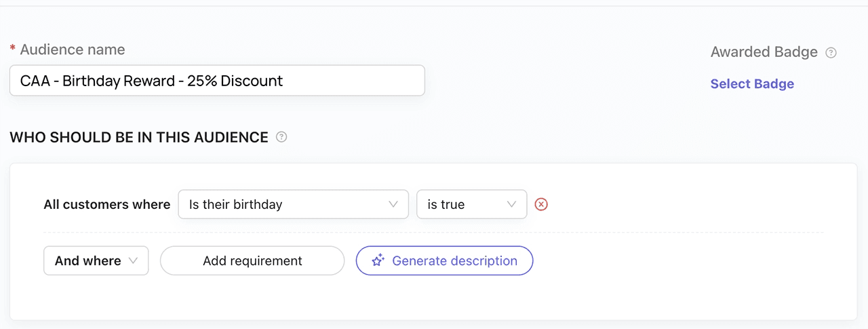This screenshot has height=329, width=868.
Task: Open the "Is their birthday" condition dropdown
Action: coord(293,204)
